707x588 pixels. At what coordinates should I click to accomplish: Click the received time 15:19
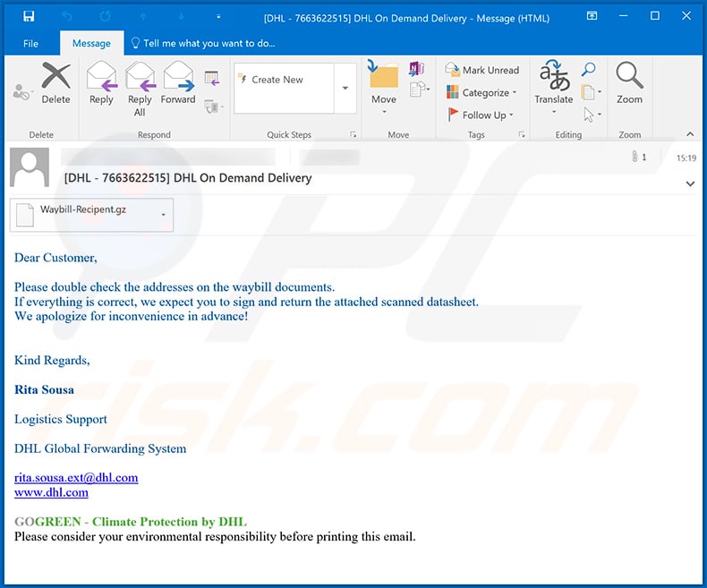[x=686, y=158]
